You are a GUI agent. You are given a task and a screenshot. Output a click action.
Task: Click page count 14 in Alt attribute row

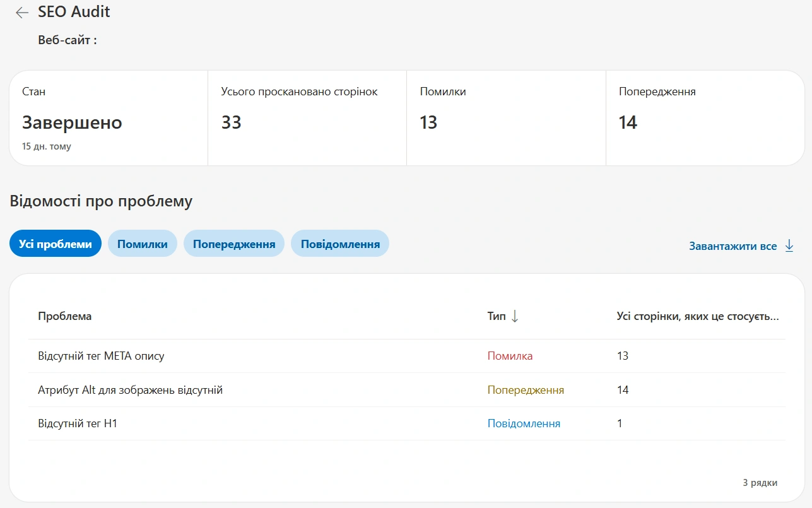point(623,390)
